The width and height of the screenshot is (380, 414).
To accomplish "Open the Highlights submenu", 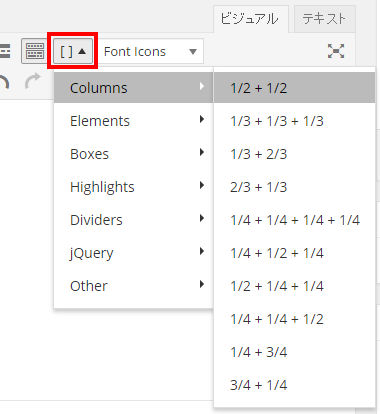I will coord(133,187).
